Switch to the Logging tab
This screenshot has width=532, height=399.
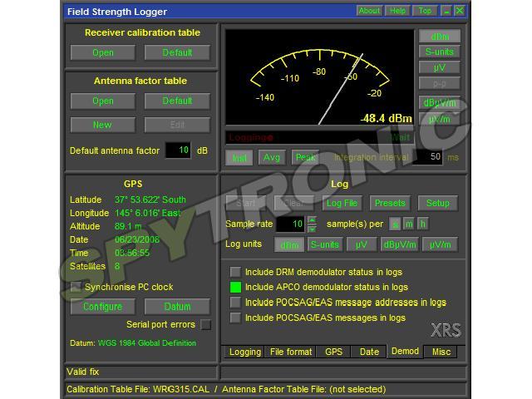tap(245, 352)
